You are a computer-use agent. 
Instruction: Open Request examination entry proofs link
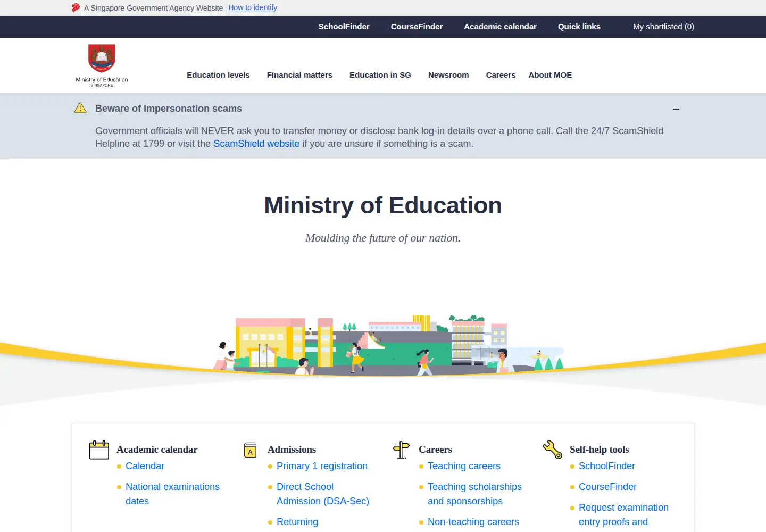[x=623, y=514]
